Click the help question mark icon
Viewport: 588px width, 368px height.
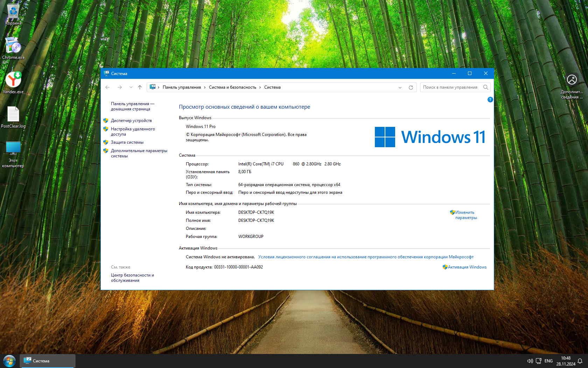pos(490,100)
